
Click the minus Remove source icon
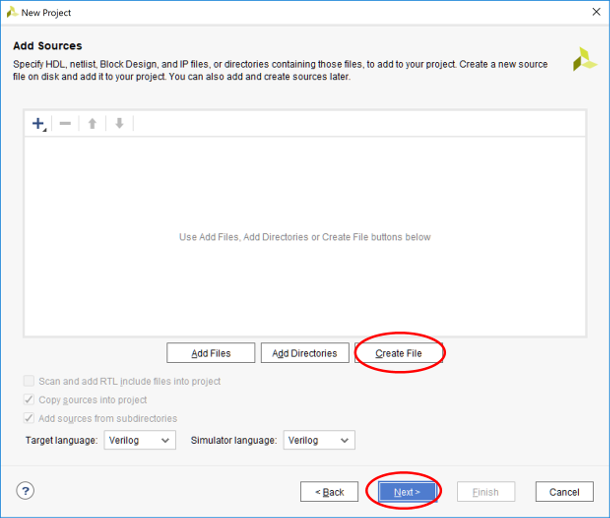click(x=65, y=124)
